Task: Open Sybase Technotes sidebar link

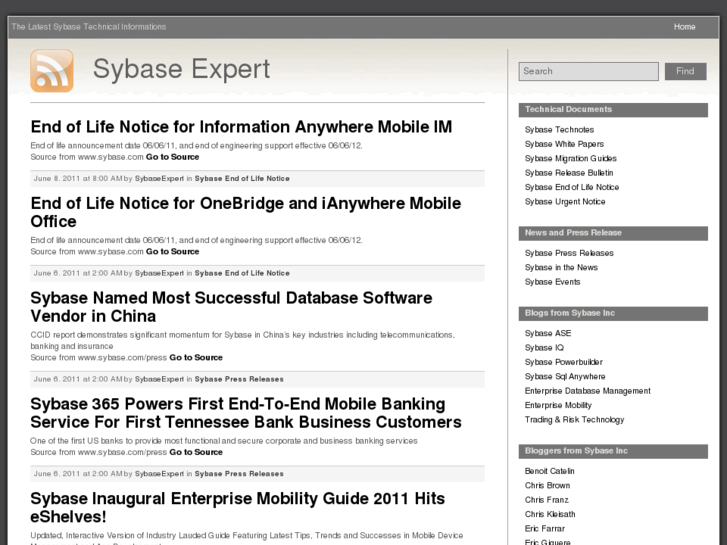Action: pyautogui.click(x=559, y=130)
